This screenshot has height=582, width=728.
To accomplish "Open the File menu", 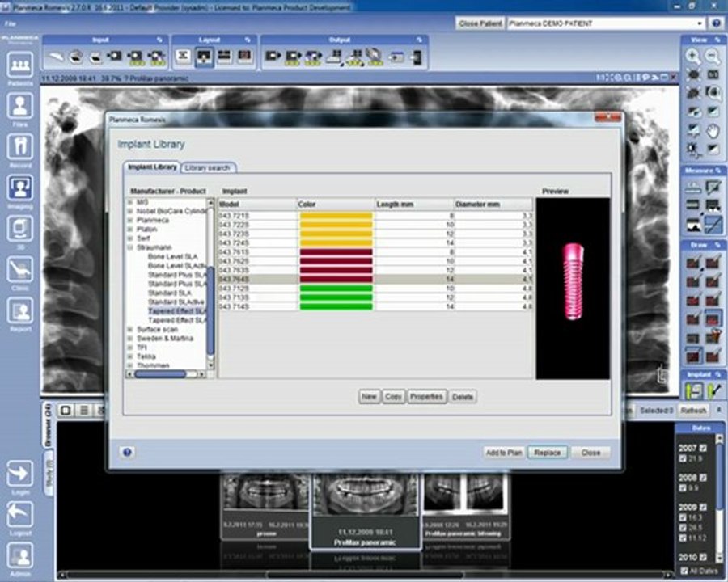I will [x=11, y=23].
